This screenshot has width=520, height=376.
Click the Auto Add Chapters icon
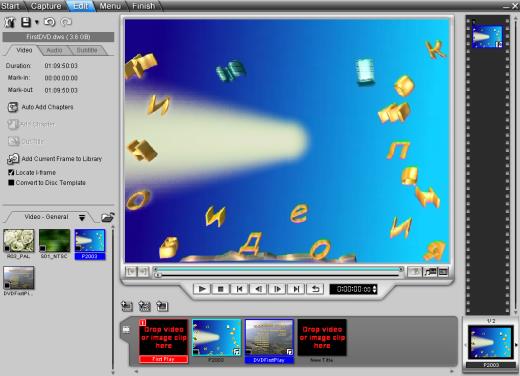tap(13, 107)
